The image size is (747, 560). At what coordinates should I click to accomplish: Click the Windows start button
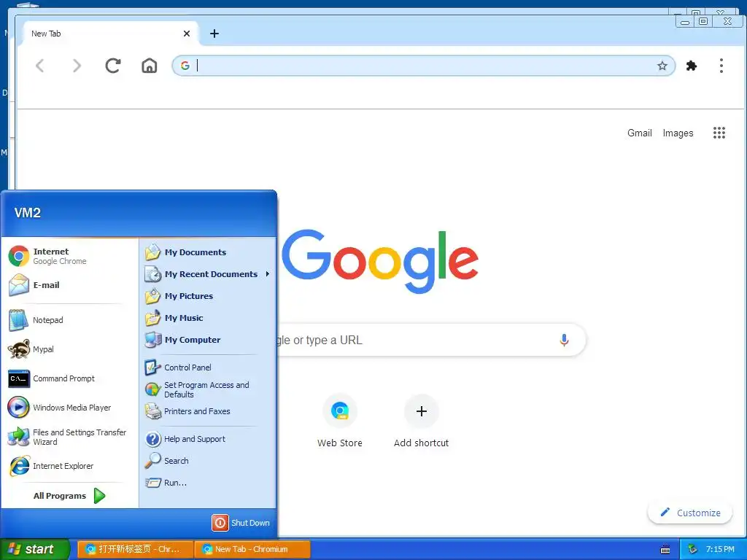pyautogui.click(x=34, y=549)
